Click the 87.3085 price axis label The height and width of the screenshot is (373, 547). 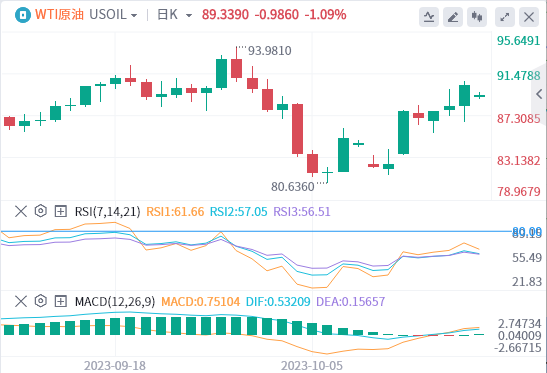point(519,119)
